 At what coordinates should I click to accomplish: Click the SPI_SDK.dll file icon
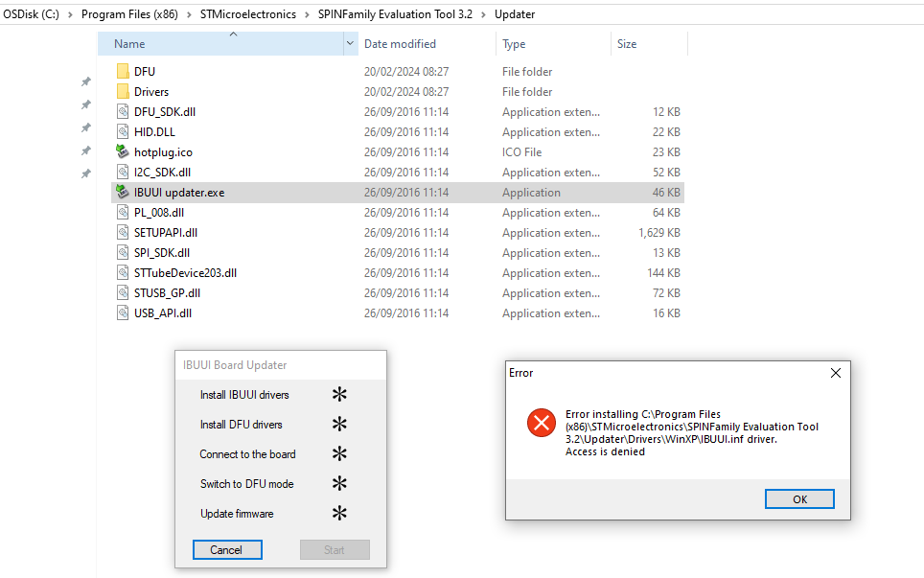(123, 252)
